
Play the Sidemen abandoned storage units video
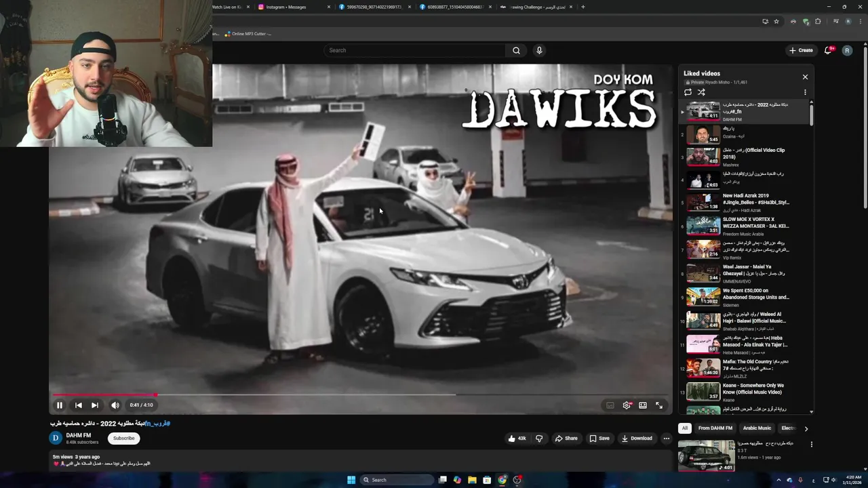(x=744, y=298)
